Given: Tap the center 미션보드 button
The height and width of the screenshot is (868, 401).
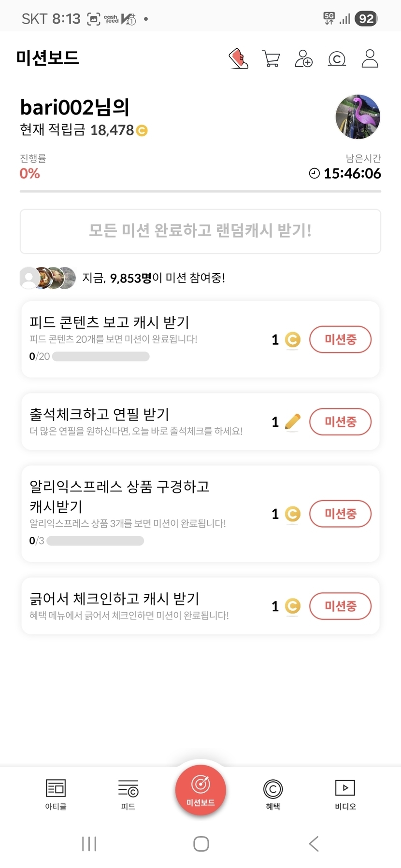Looking at the screenshot, I should pos(200,790).
